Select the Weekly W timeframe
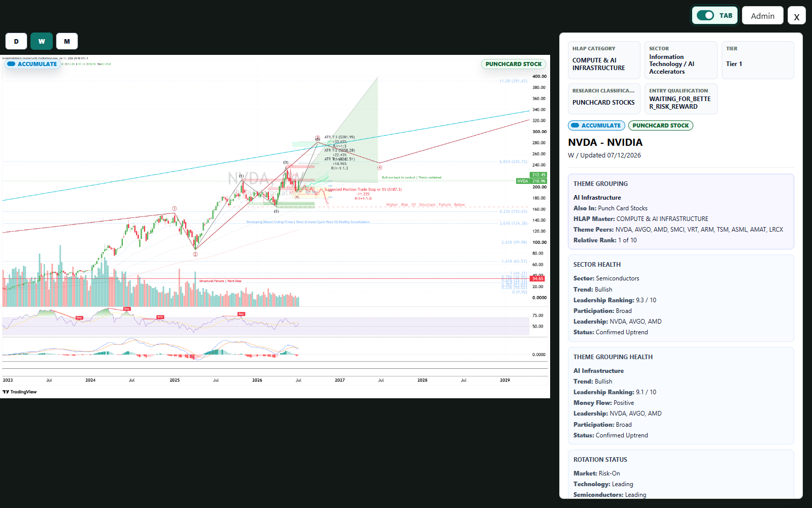 click(42, 41)
